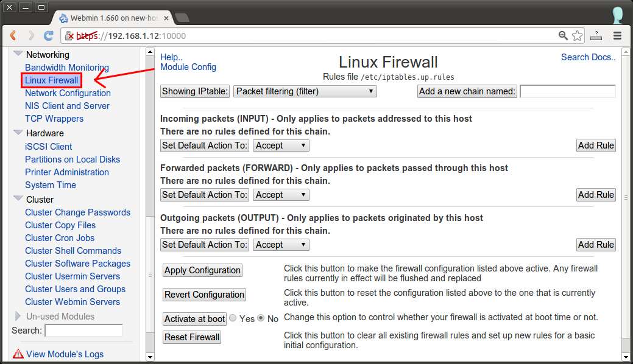
Task: Click Reset Firewall button
Action: [192, 337]
